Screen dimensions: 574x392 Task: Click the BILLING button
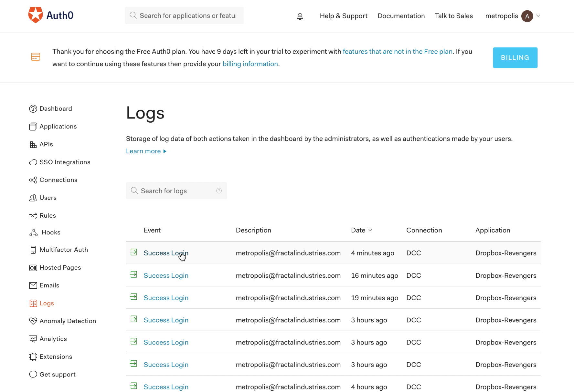515,58
